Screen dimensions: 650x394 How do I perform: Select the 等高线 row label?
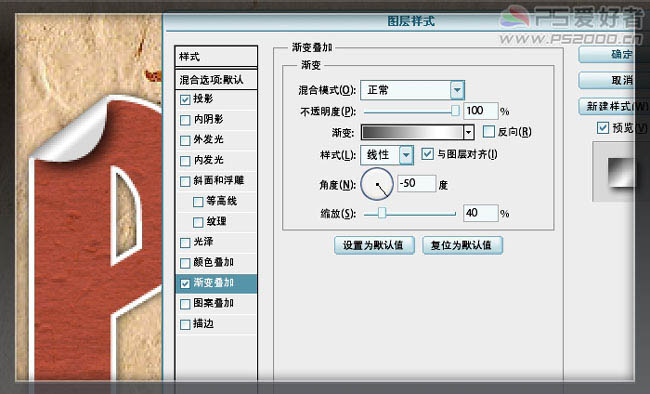221,201
